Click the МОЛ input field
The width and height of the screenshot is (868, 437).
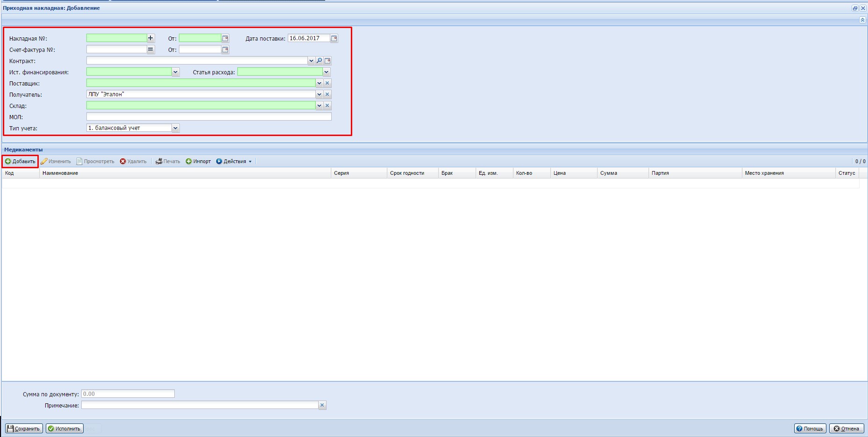click(209, 117)
